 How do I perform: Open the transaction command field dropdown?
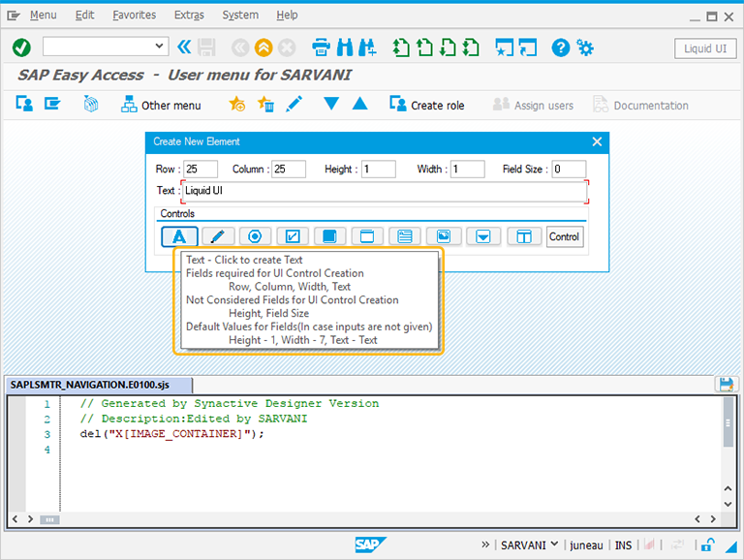[x=160, y=47]
